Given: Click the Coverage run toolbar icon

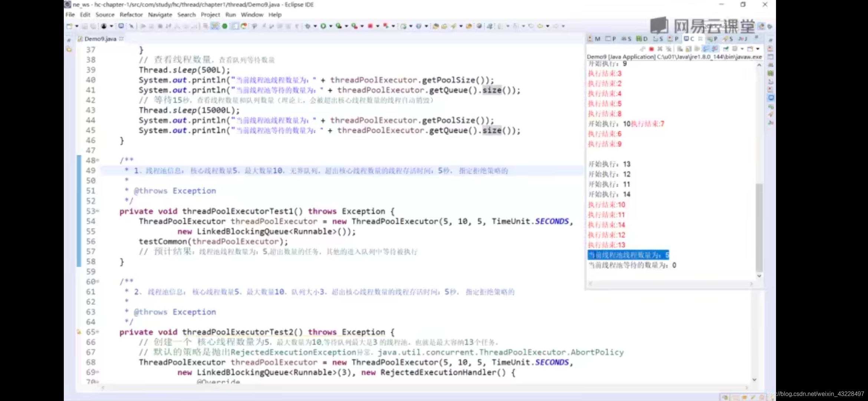Looking at the screenshot, I should tap(339, 26).
